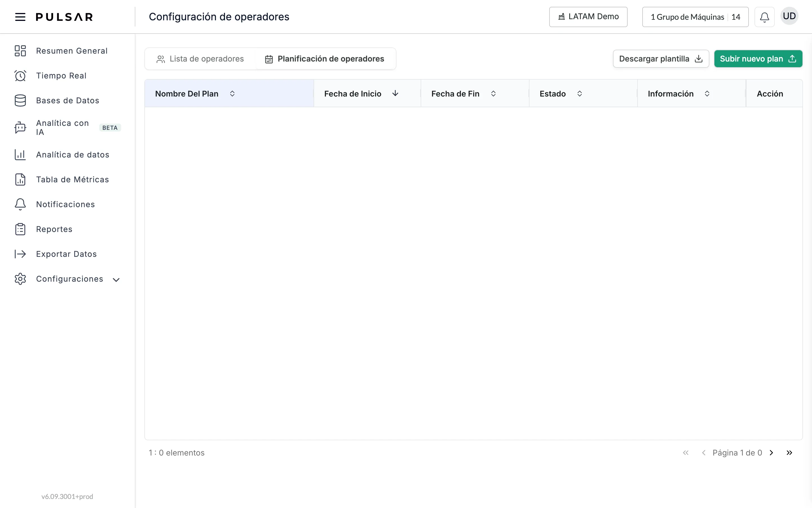
Task: Open the LATAM Demo selector
Action: coord(588,17)
